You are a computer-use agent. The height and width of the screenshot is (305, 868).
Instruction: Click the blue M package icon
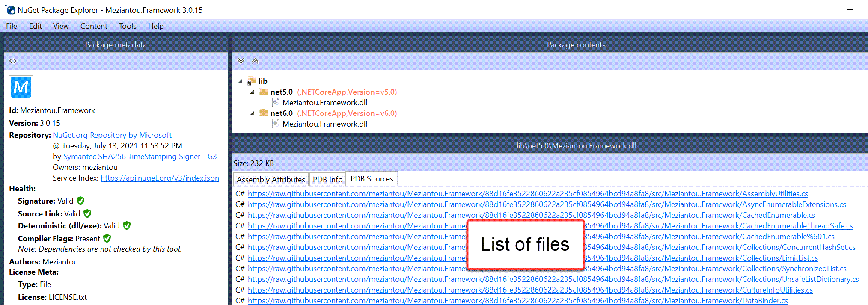(x=21, y=87)
